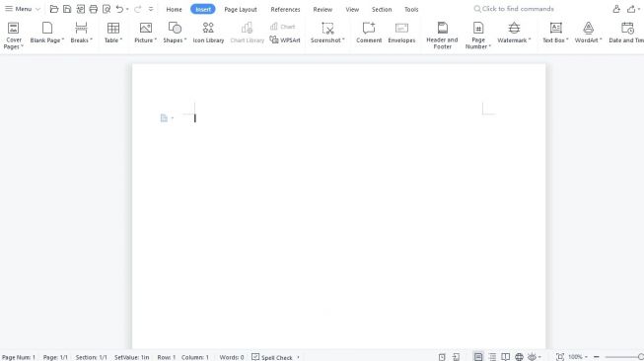Viewport: 644px width, 361px height.
Task: Open the Icon Library
Action: (x=208, y=33)
